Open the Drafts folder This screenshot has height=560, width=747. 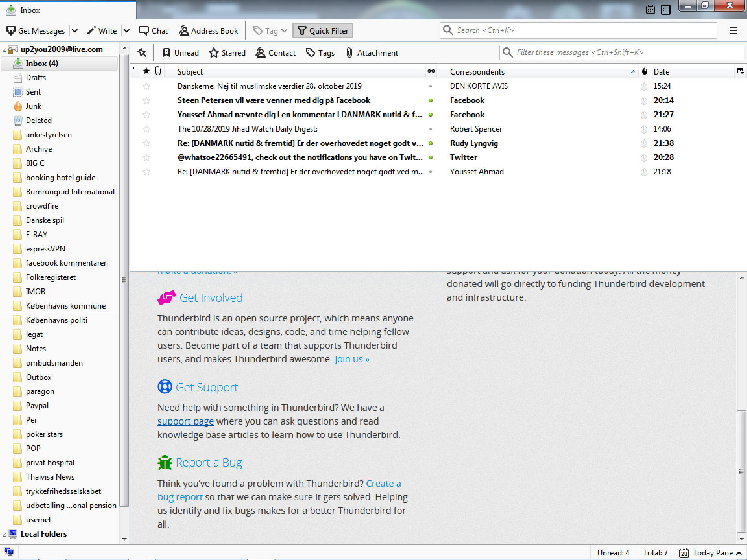36,77
